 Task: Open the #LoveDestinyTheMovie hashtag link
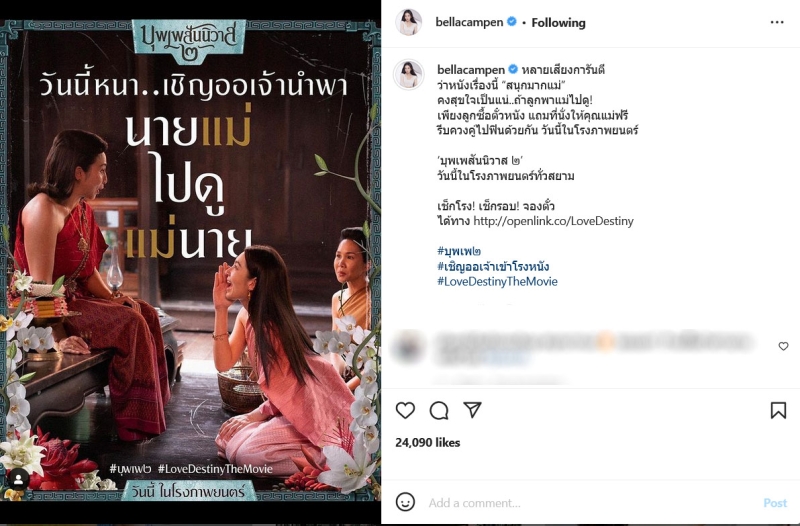coord(497,282)
